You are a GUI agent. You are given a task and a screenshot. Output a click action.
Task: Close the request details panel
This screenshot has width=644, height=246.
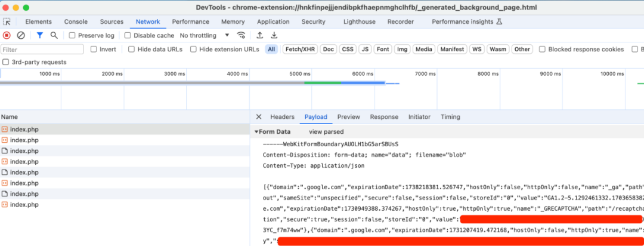coord(259,117)
